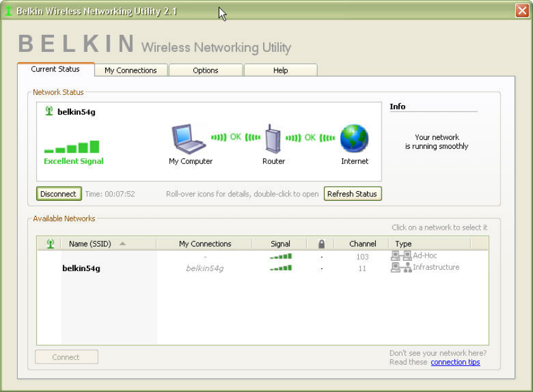Click the Ad-Hoc type label

click(x=425, y=255)
